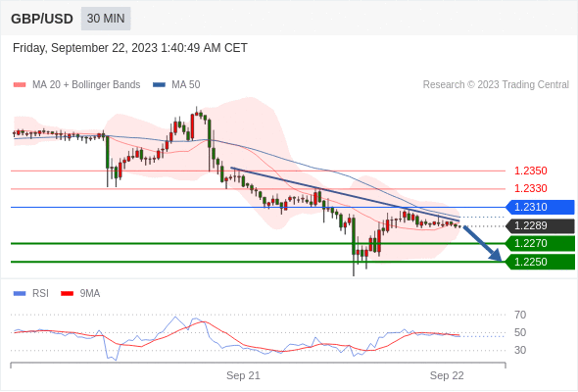Select the 1.2310 blue pivot price tag
The image size is (578, 392).
[540, 207]
